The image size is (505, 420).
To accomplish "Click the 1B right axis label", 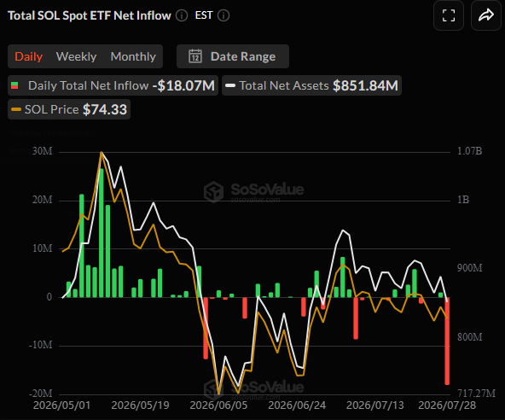I will [463, 200].
